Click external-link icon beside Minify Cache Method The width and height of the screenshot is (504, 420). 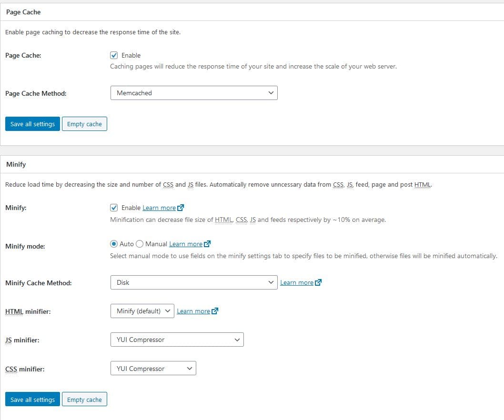coord(318,282)
